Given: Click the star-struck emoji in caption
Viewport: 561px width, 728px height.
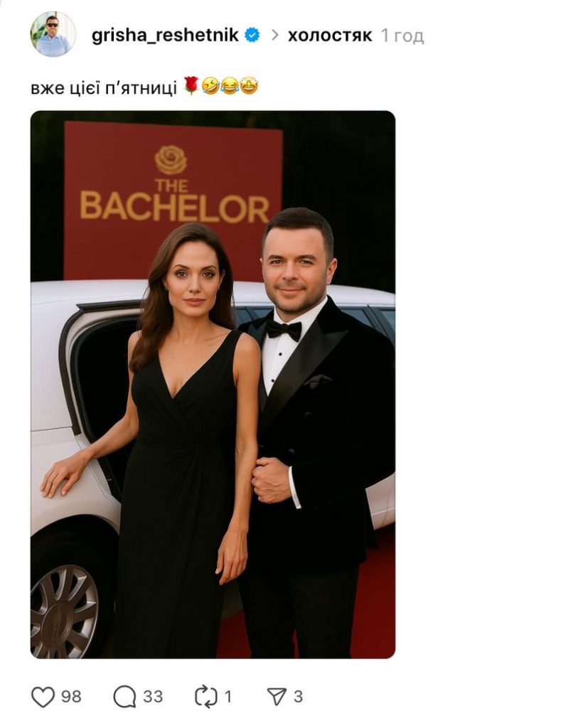Looking at the screenshot, I should 249,86.
